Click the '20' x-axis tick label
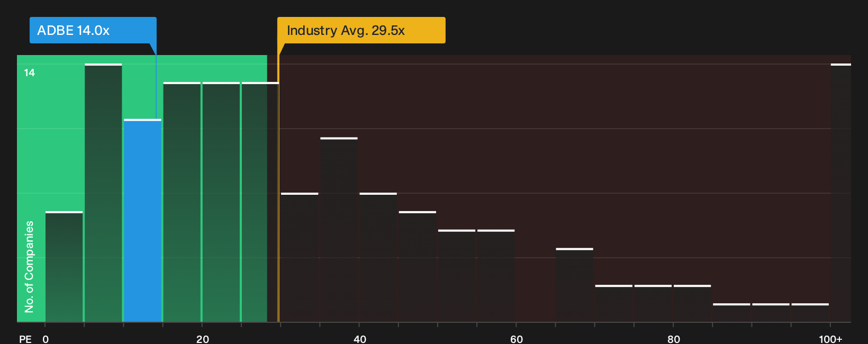The image size is (868, 344). [x=203, y=339]
